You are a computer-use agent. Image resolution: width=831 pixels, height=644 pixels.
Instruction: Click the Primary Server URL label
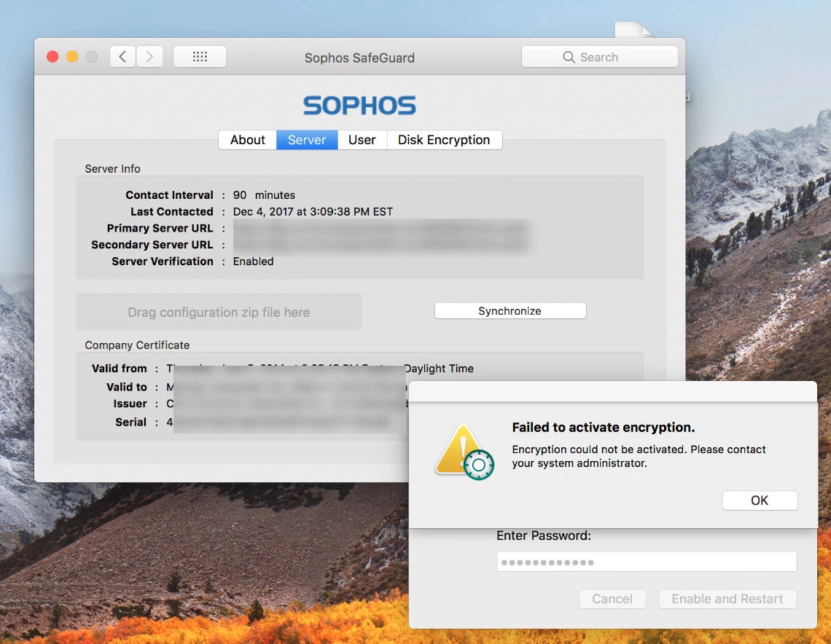click(x=160, y=228)
